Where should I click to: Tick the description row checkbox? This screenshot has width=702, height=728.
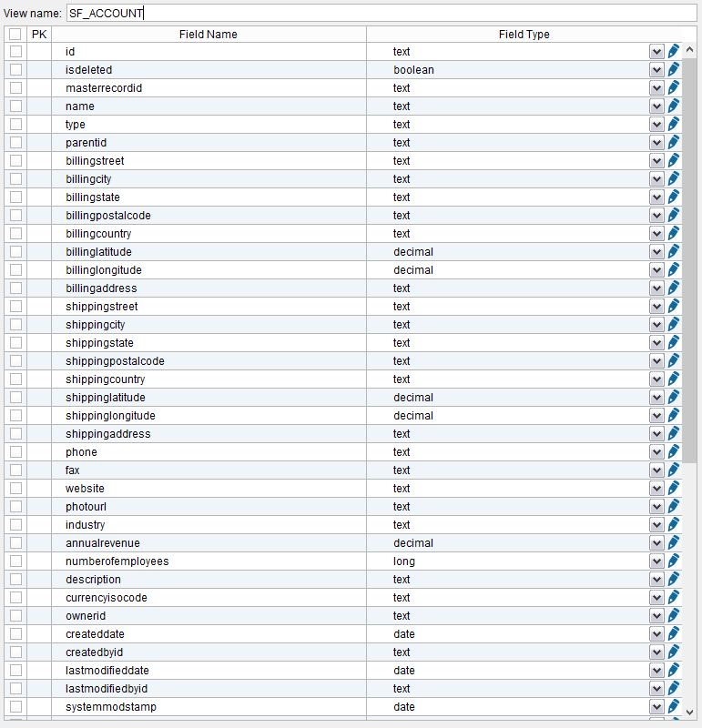(15, 579)
